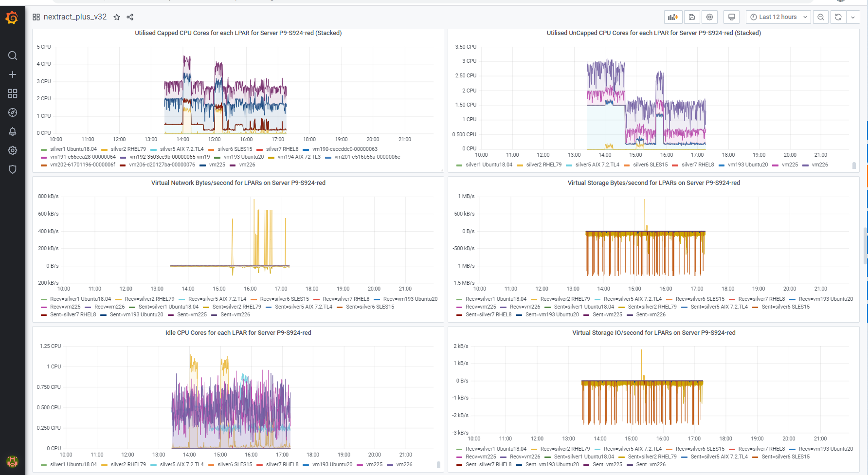
Task: Toggle Recv=silver6 SLES15 in Network legend
Action: pos(284,299)
